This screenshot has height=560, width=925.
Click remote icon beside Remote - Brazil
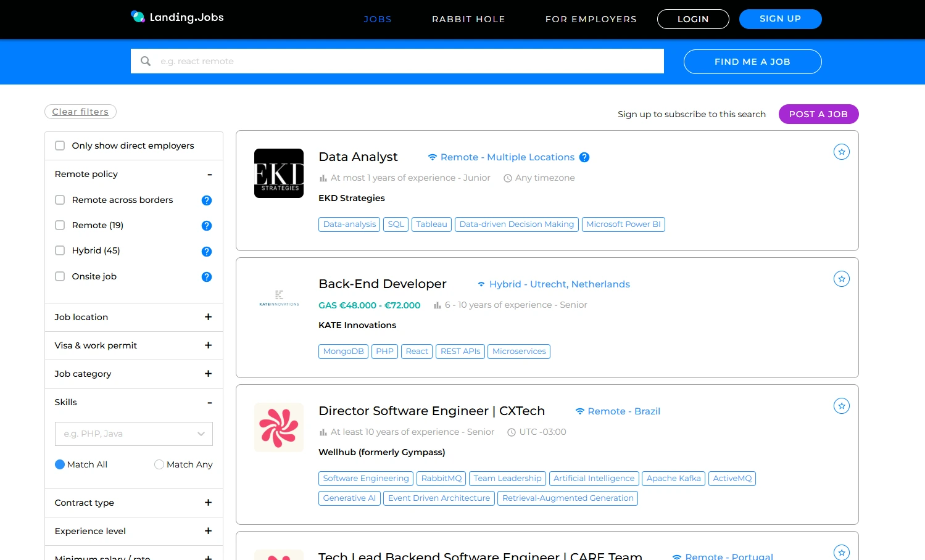580,411
